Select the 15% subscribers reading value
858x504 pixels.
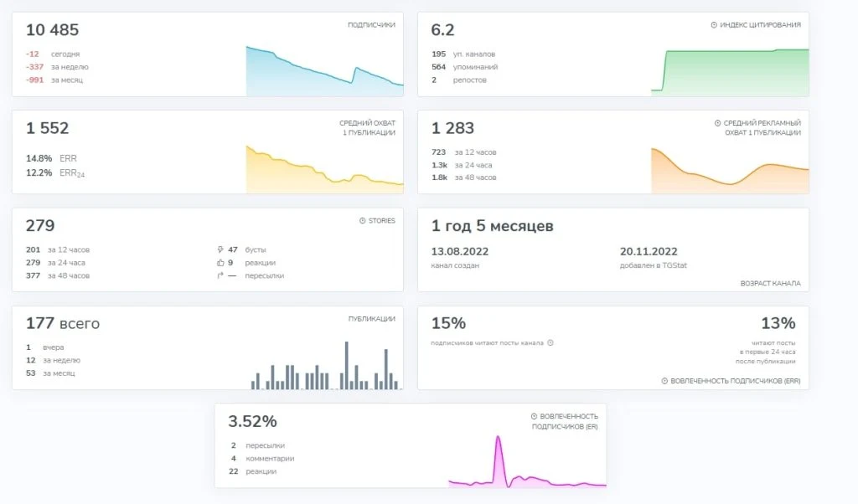coord(449,324)
